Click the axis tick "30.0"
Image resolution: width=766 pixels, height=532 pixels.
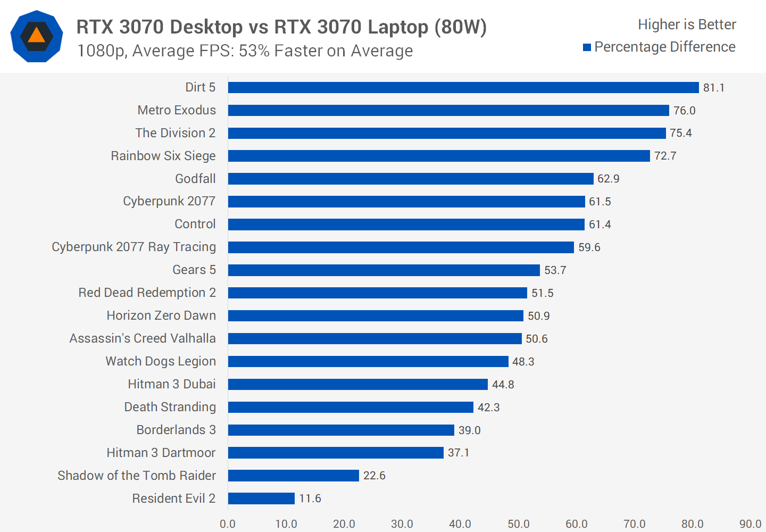coord(402,524)
